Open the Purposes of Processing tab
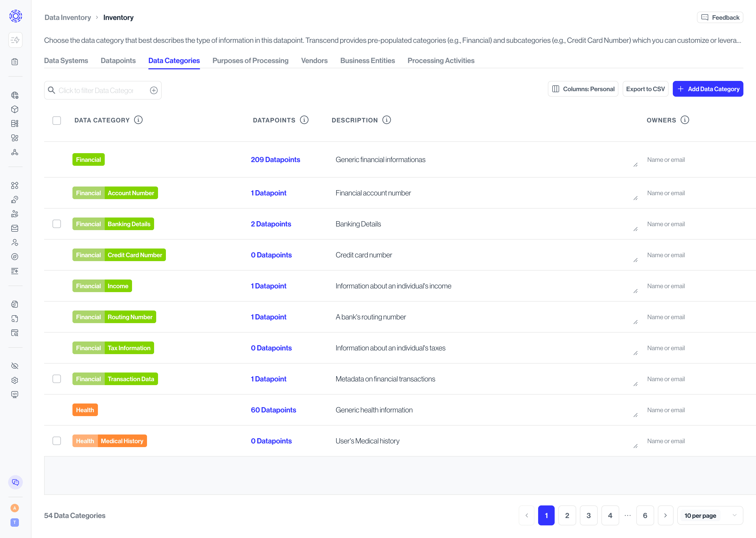The width and height of the screenshot is (756, 538). [x=250, y=61]
